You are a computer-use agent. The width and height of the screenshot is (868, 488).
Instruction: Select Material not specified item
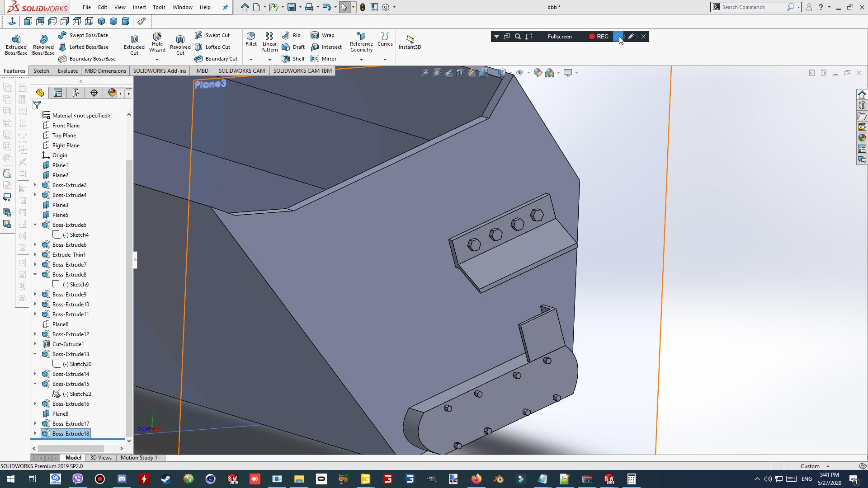(x=76, y=115)
